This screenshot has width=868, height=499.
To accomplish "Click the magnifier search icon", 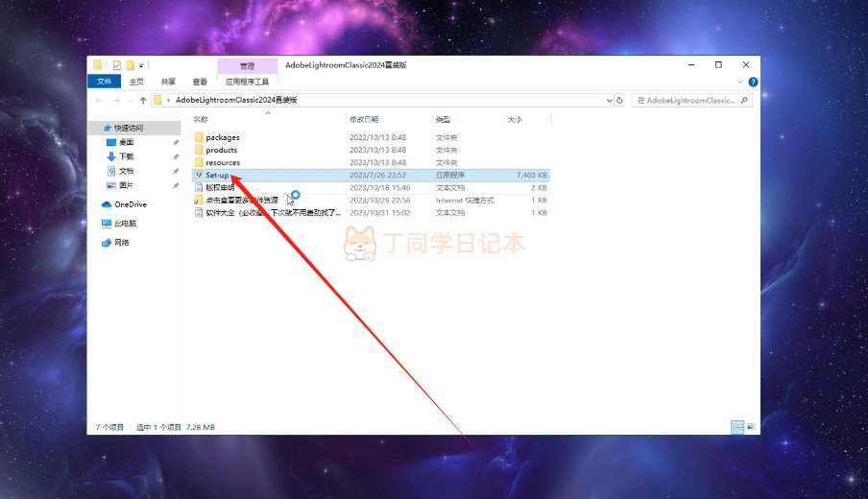I will tap(743, 100).
